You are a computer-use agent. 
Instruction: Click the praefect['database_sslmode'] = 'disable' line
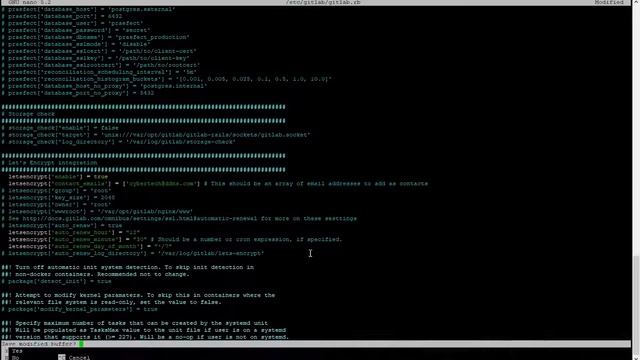point(76,44)
